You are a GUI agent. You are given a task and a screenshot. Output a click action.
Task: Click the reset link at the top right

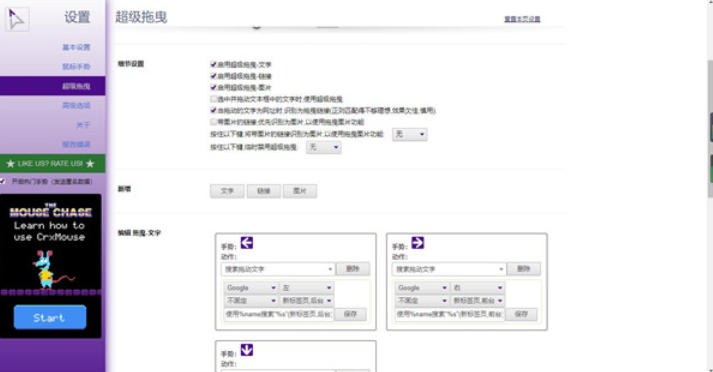(522, 19)
